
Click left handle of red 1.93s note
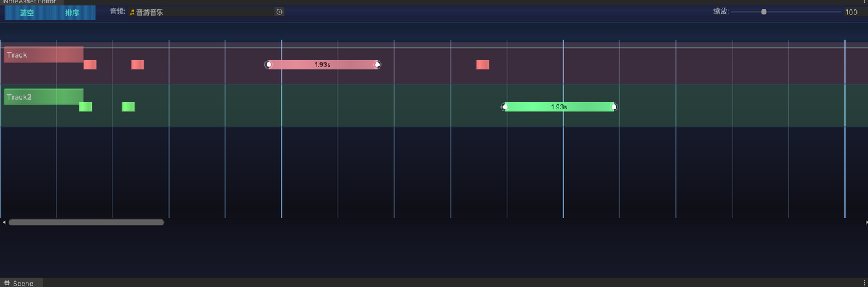point(269,64)
